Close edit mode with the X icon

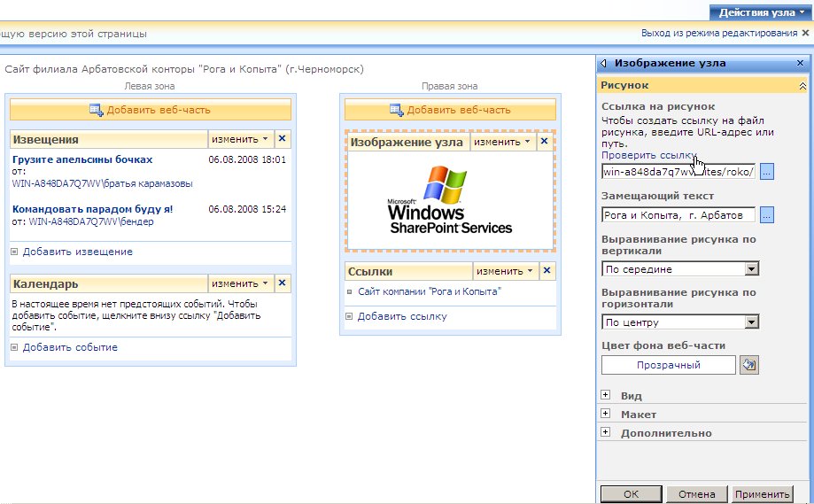pos(805,33)
